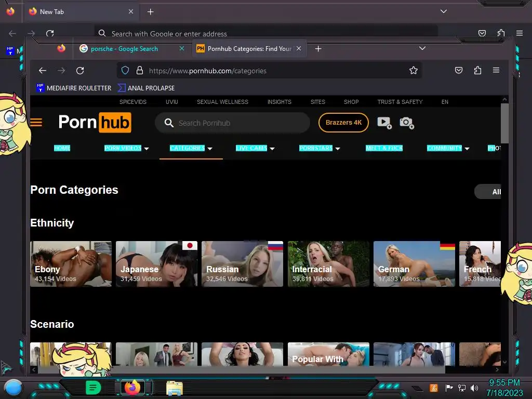532x399 pixels.
Task: Open extensions icon in back New Tab window
Action: pyautogui.click(x=501, y=33)
